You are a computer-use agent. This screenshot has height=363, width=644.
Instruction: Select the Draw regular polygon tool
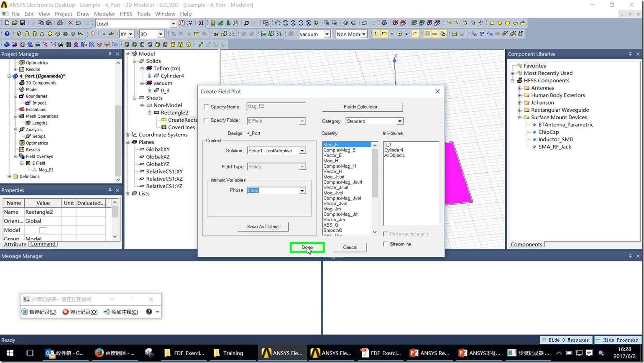tap(507, 23)
